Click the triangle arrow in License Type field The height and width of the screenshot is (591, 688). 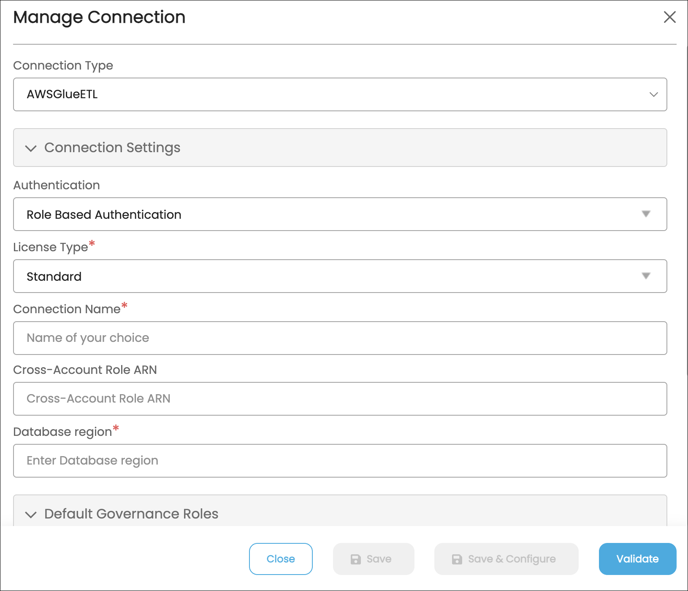[x=646, y=276]
